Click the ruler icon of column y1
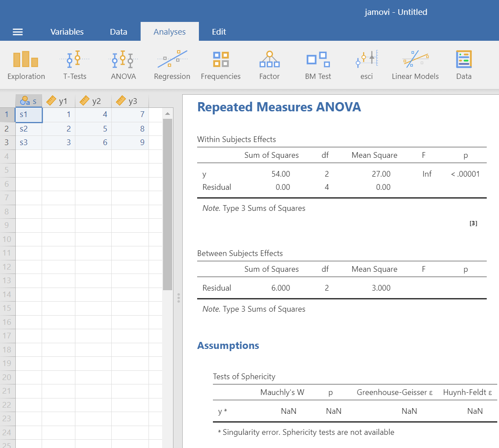499x448 pixels. [51, 101]
